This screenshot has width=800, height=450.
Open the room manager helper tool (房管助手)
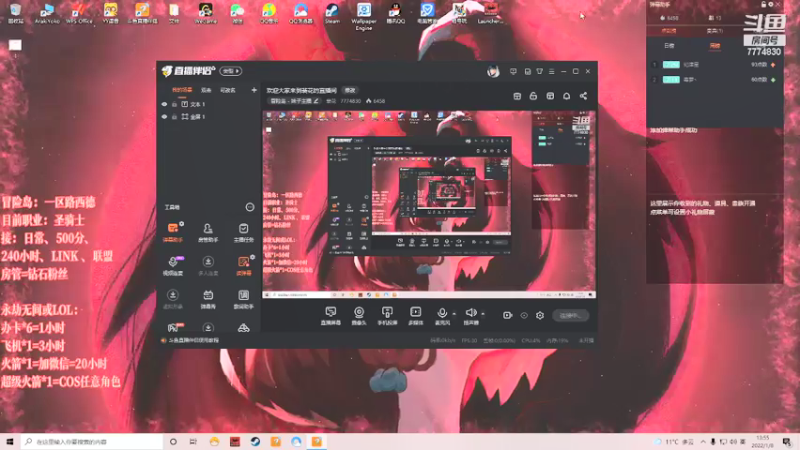pos(208,232)
